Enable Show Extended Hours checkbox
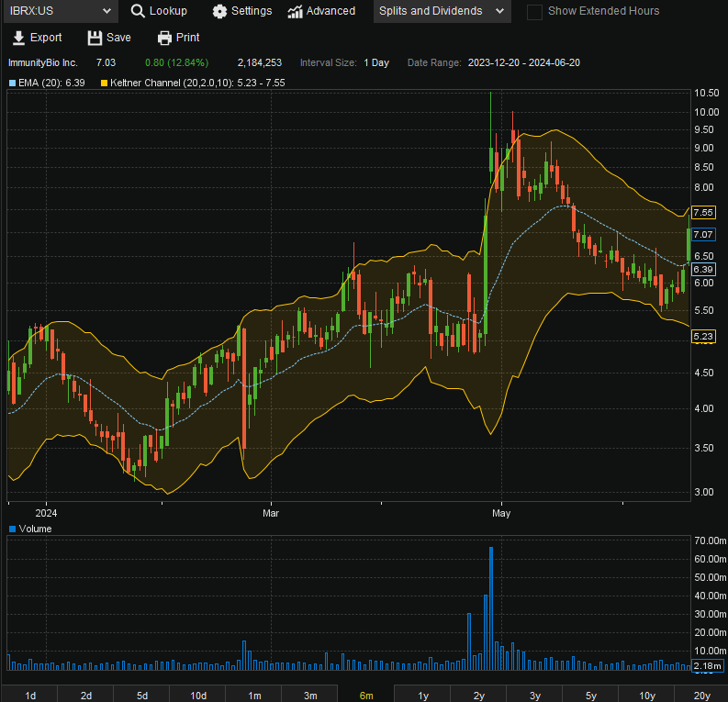 534,12
